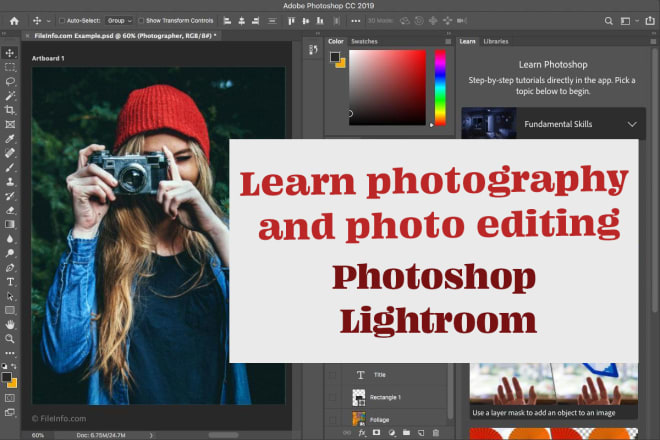Viewport: 660px width, 440px height.
Task: Change screen mode in the toolbar
Action: click(10, 413)
